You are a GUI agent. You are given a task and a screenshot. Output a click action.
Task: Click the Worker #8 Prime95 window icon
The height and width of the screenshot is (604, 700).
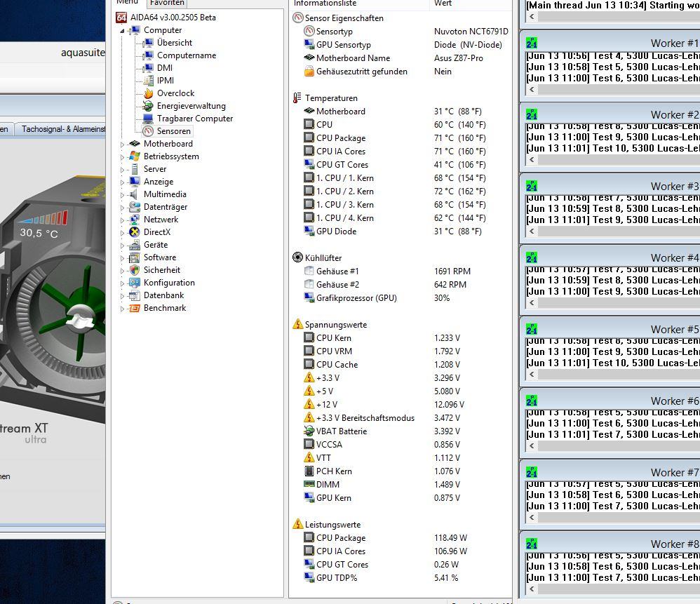point(532,544)
